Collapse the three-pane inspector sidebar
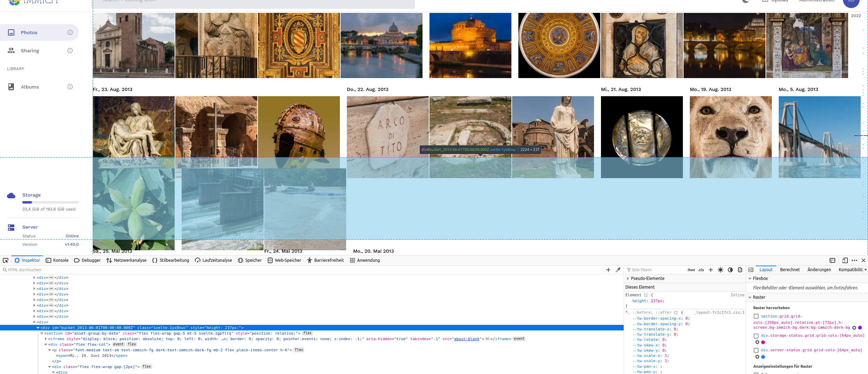Screen dimensions: 868x374 click(751, 270)
